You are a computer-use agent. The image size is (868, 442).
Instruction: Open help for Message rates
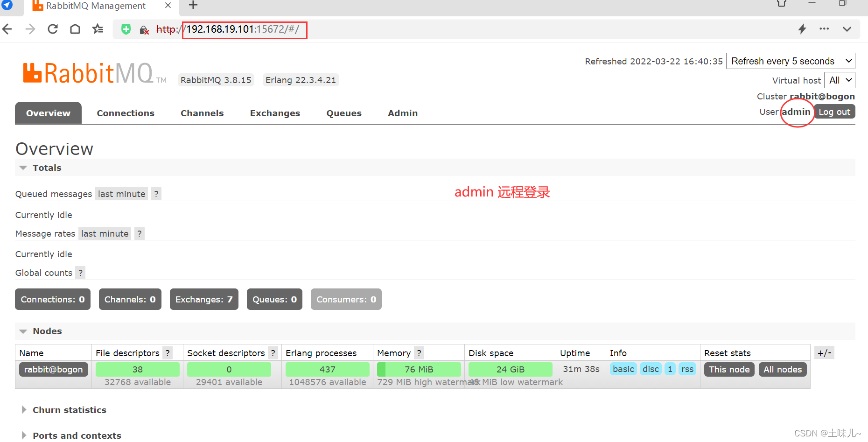coord(140,233)
